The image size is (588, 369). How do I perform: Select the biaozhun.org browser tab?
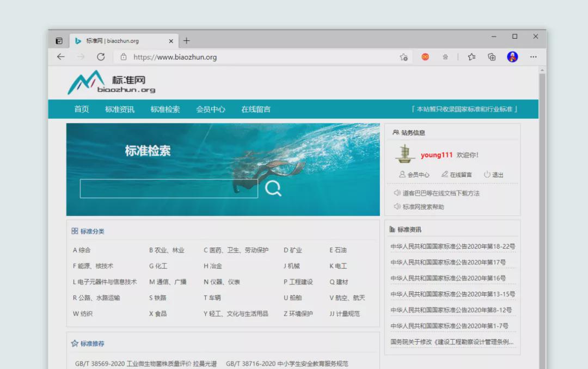click(x=124, y=41)
